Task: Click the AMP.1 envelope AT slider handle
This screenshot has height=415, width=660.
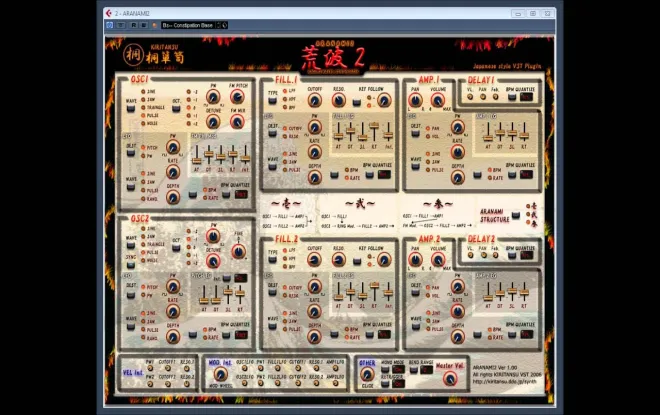Action: (x=488, y=138)
